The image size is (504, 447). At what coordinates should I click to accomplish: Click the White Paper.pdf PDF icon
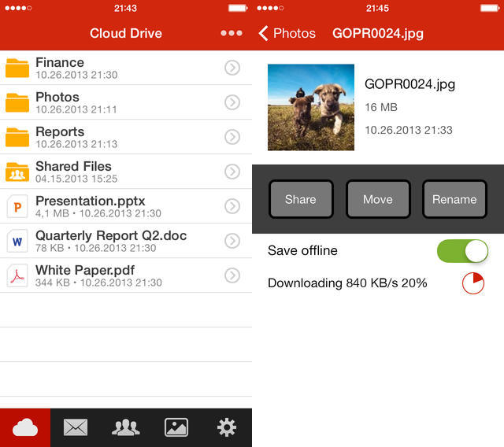(17, 275)
